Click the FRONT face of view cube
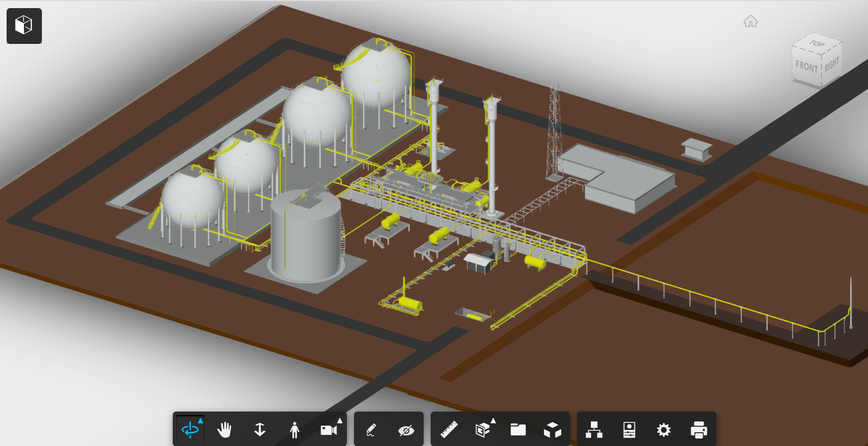 [x=806, y=67]
